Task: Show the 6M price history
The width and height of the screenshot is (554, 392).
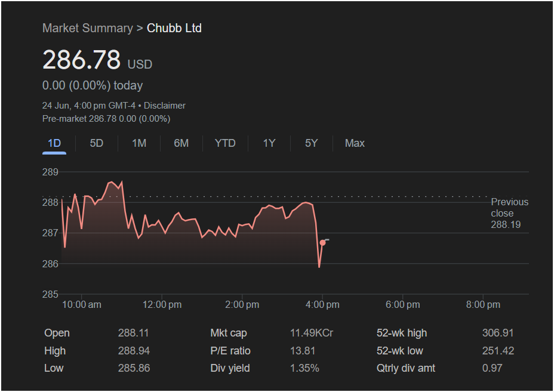Action: click(181, 143)
